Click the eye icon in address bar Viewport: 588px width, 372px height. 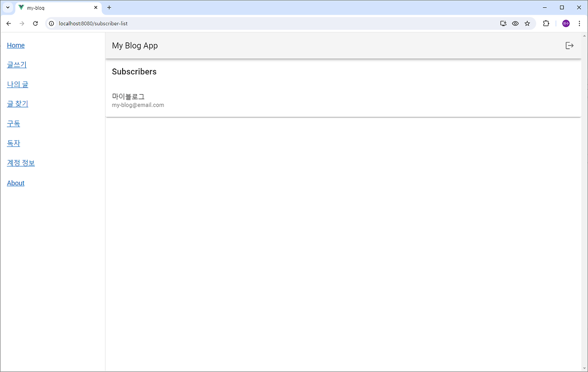tap(515, 23)
